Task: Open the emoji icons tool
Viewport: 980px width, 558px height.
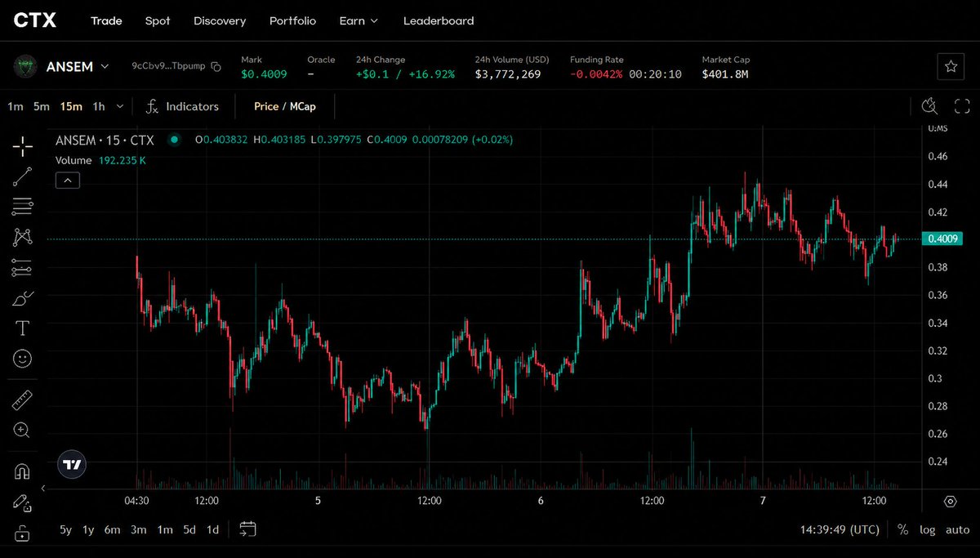Action: (x=22, y=358)
